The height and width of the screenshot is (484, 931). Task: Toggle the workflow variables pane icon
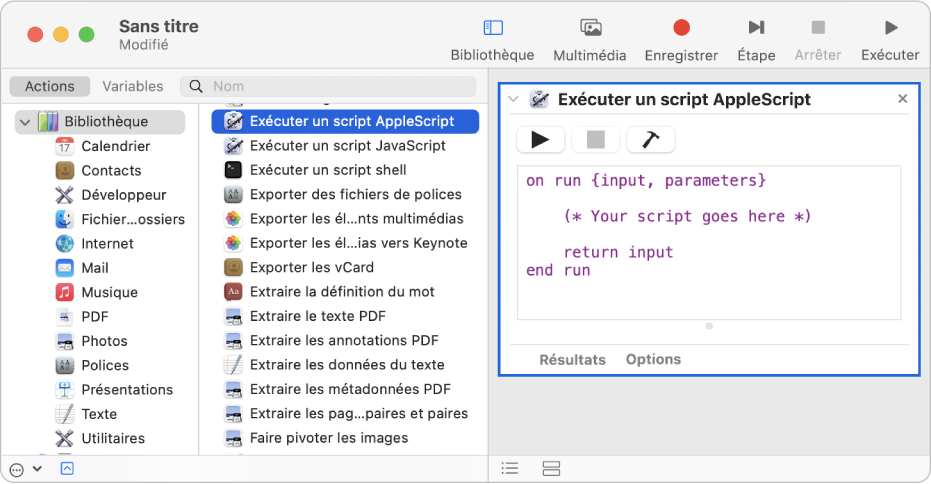point(550,468)
